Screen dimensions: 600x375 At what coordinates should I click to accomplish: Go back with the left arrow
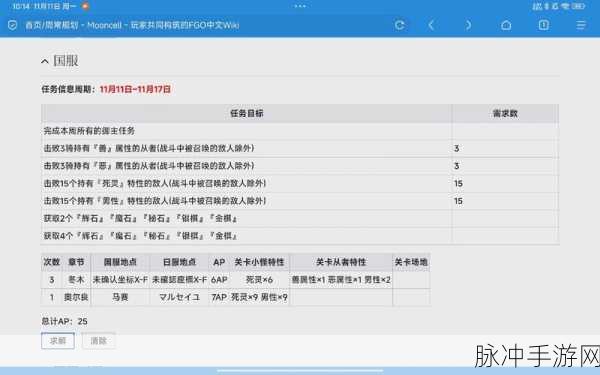pyautogui.click(x=431, y=25)
